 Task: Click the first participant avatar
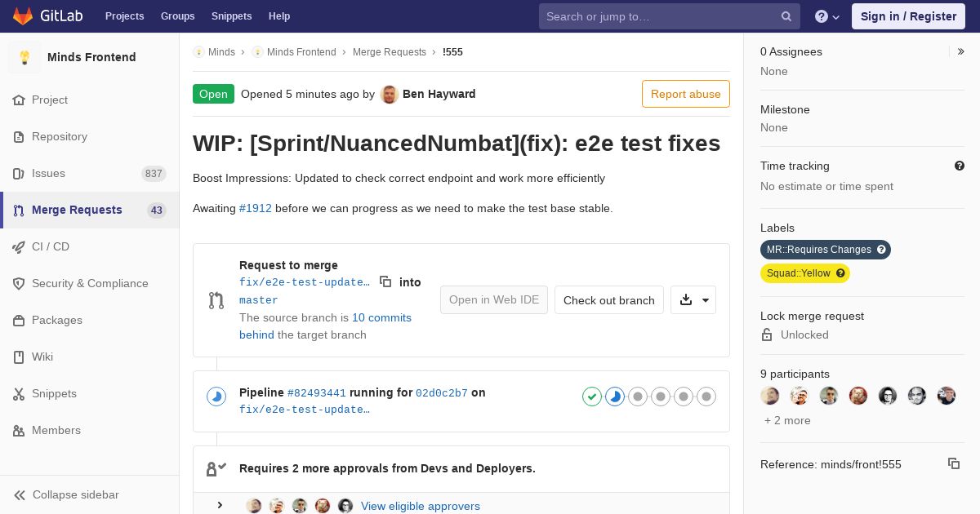point(770,396)
